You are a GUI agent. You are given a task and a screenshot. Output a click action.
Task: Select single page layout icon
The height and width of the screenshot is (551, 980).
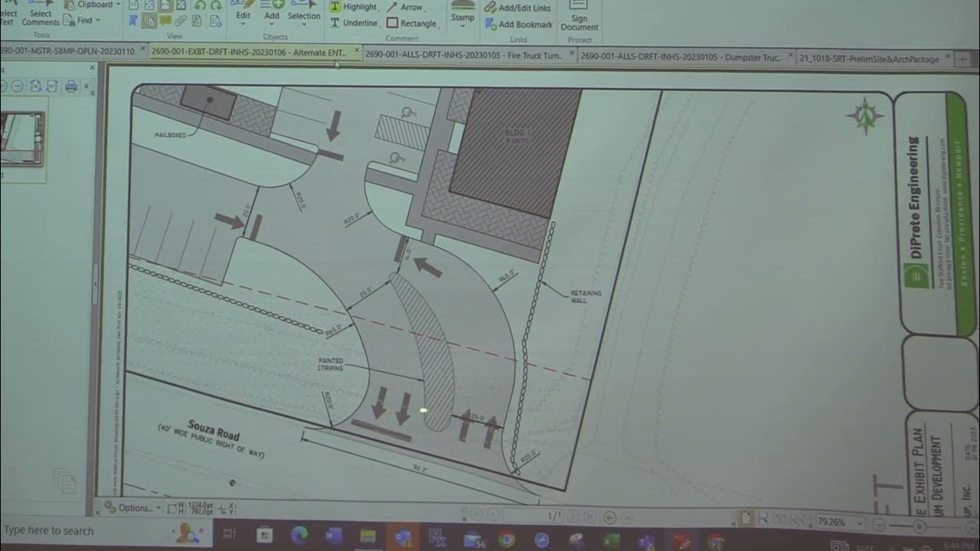(747, 519)
